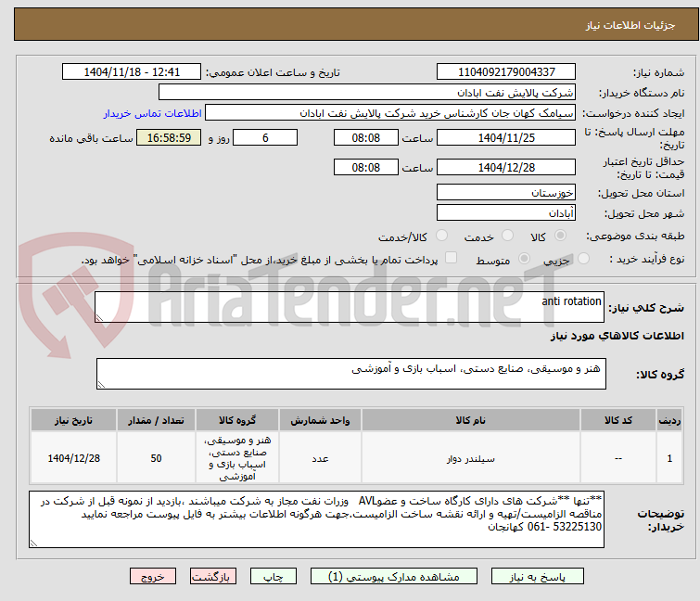Click the response deadline time field 08:08
700x601 pixels.
click(x=365, y=137)
